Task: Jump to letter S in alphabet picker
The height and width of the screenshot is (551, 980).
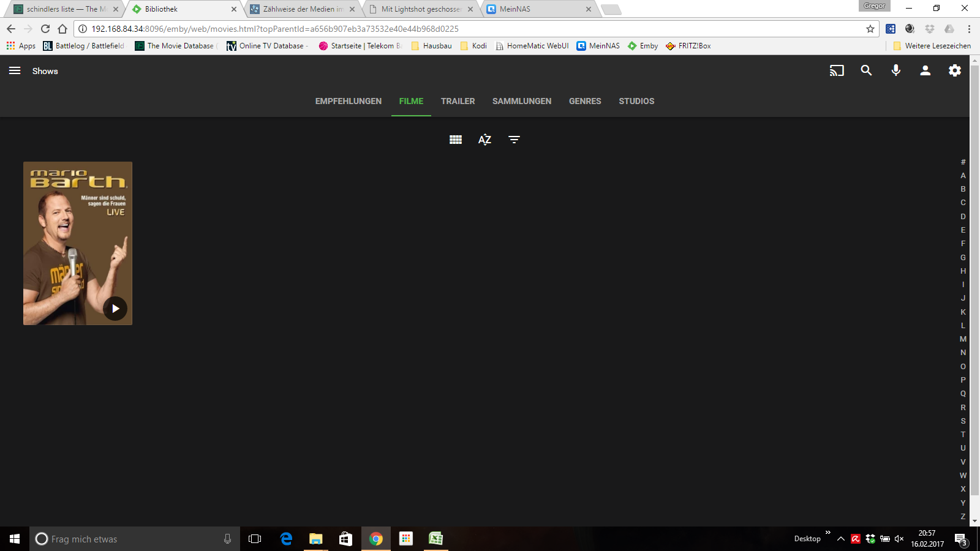Action: point(963,421)
